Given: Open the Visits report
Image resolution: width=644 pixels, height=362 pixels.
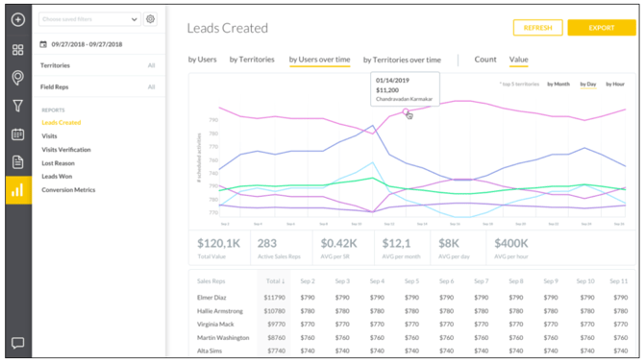Looking at the screenshot, I should point(49,135).
